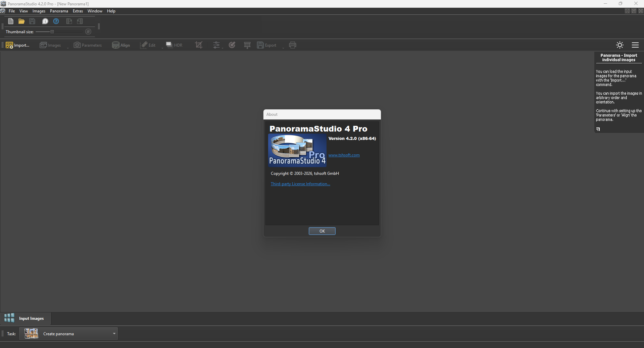
Task: Open the Images menu
Action: coord(39,11)
